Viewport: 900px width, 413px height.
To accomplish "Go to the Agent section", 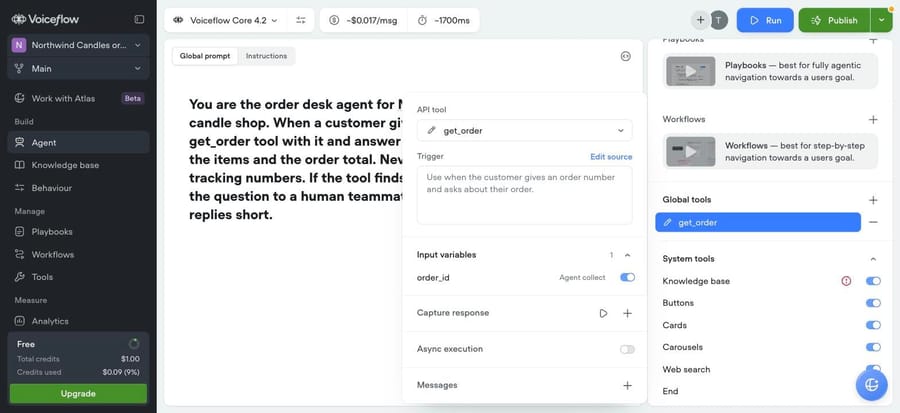I will pyautogui.click(x=78, y=142).
